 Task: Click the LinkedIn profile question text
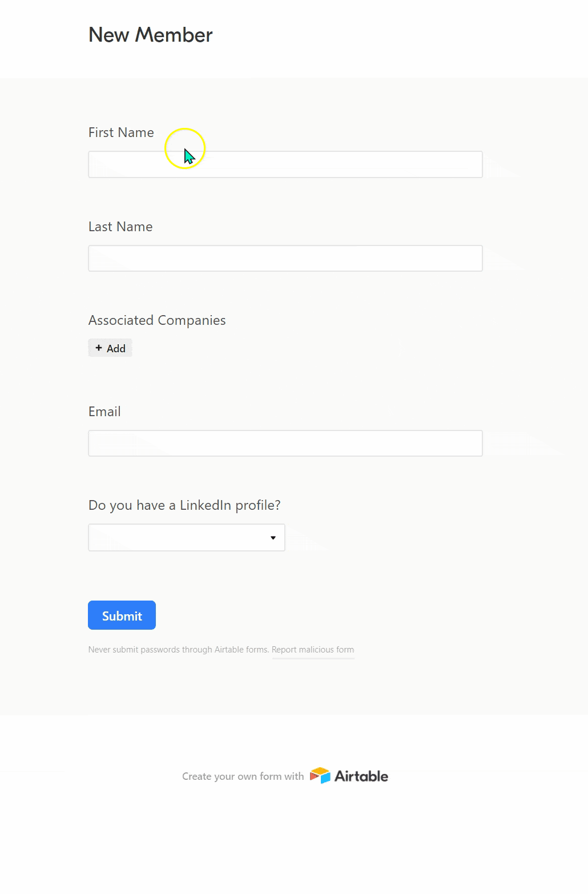click(184, 505)
